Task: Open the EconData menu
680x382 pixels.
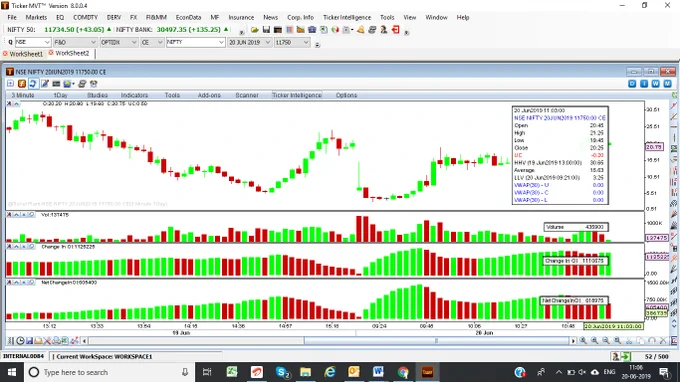Action: click(188, 17)
